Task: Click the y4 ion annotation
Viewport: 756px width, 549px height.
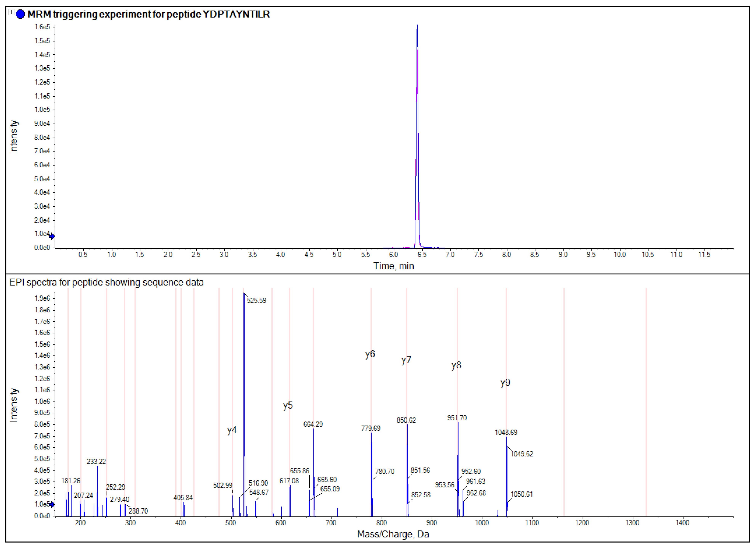Action: (x=232, y=430)
